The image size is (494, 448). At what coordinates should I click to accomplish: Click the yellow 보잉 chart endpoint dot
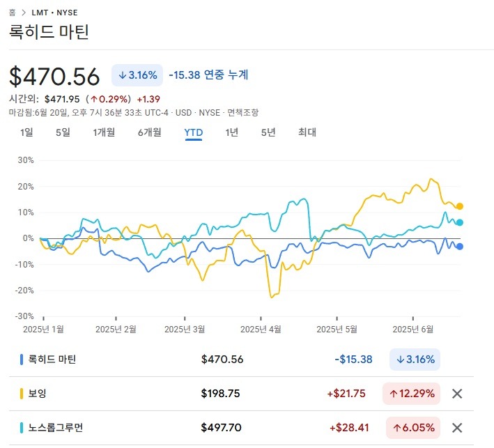pos(460,206)
